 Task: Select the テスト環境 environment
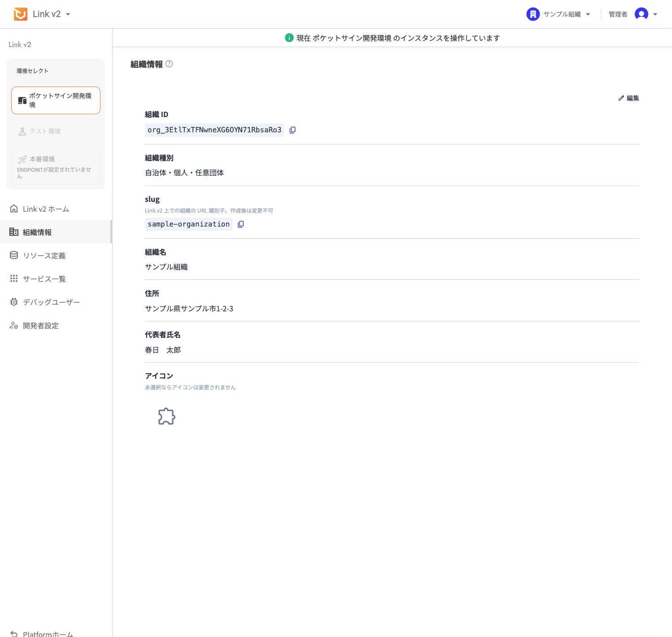coord(56,131)
